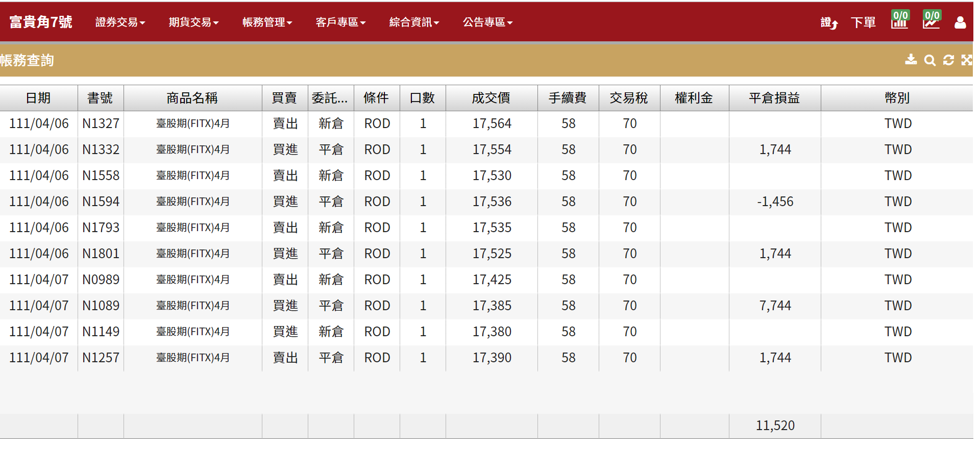980x450 pixels.
Task: Select order number N0989
Action: click(x=101, y=280)
